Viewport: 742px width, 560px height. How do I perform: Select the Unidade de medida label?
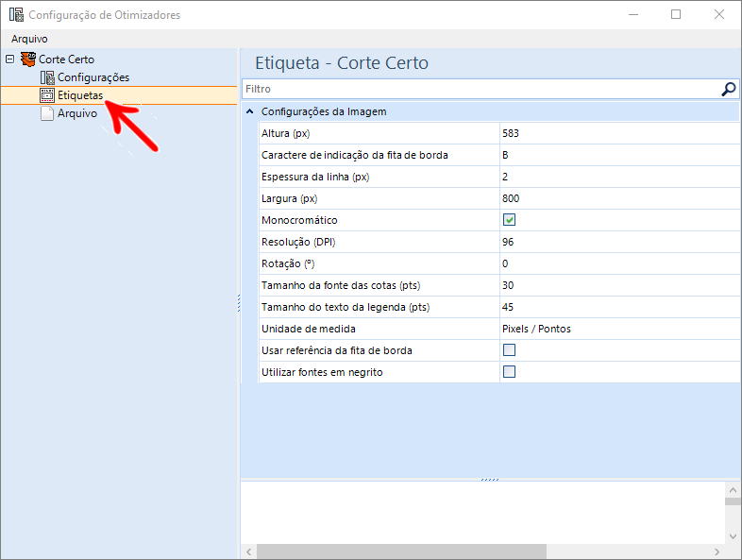click(308, 330)
